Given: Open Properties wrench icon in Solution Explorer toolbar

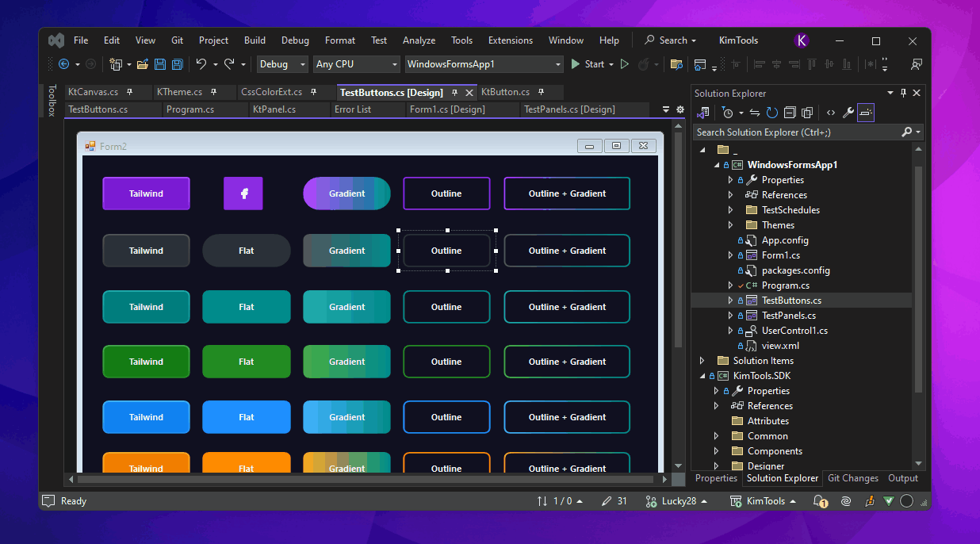Looking at the screenshot, I should point(848,113).
